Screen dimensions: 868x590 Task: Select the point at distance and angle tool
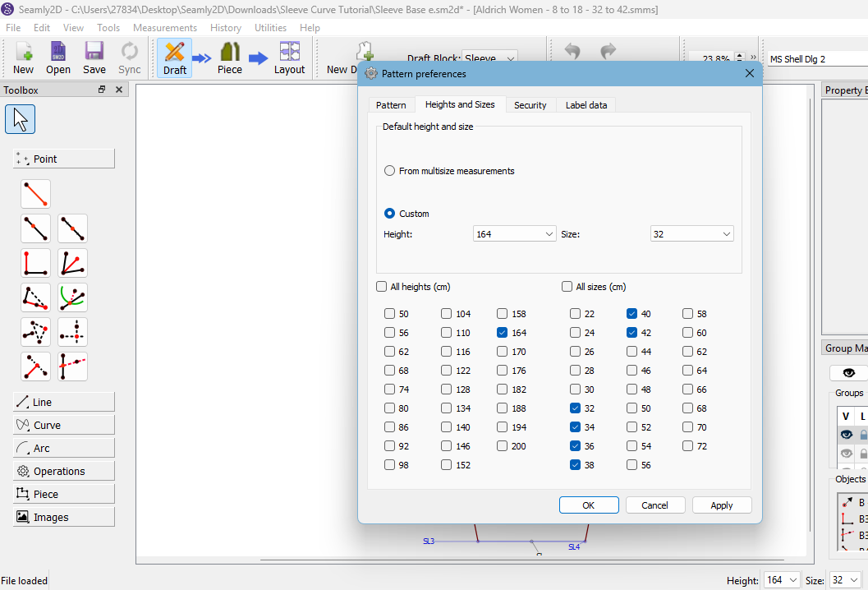pyautogui.click(x=35, y=194)
